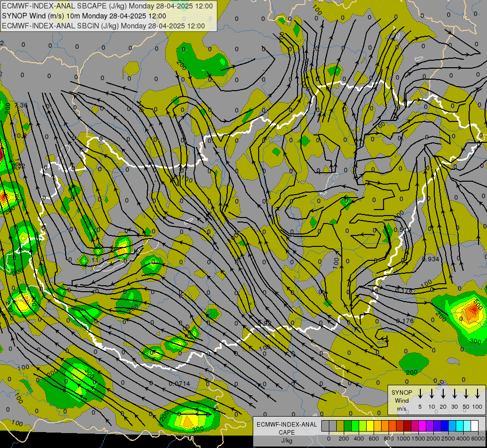Screen dimensions: 487x448
Task: Select the SBCIN title line
Action: click(x=103, y=26)
